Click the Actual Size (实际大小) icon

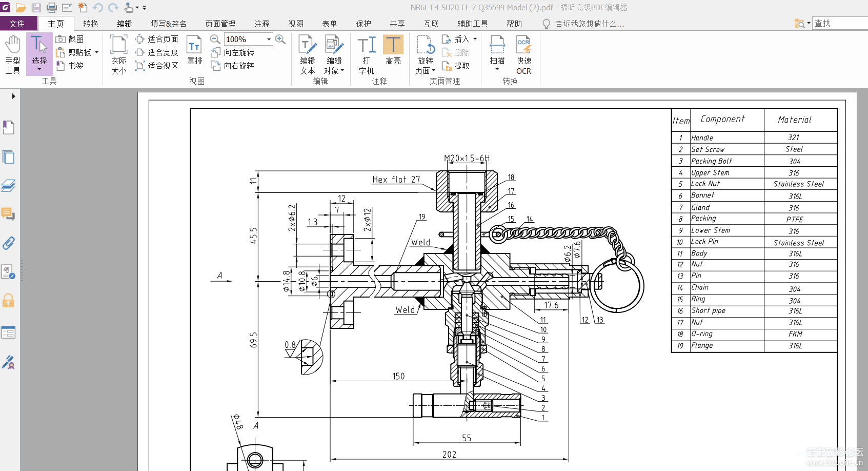point(118,54)
